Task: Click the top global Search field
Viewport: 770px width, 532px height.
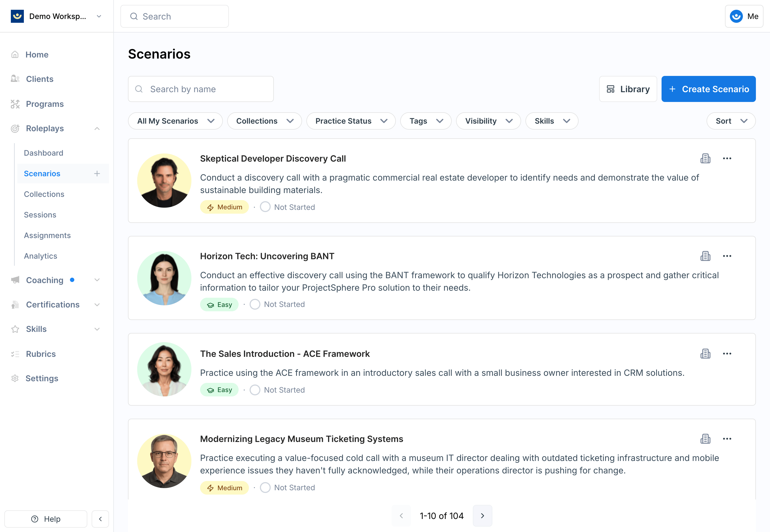Action: click(174, 16)
